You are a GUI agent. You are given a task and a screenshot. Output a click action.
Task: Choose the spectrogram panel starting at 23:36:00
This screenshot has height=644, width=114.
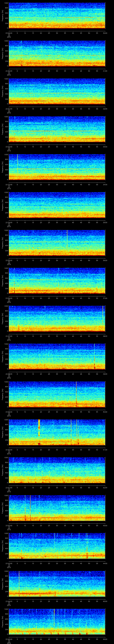pos(57,281)
